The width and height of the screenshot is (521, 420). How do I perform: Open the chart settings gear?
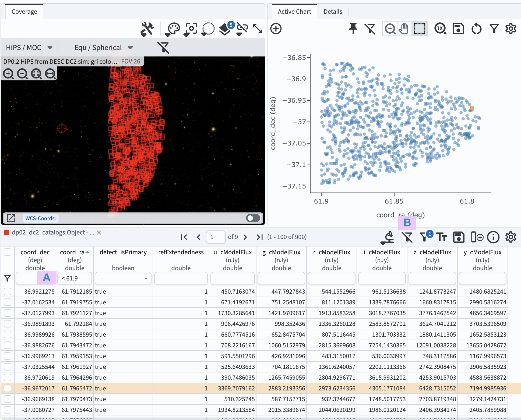[511, 29]
